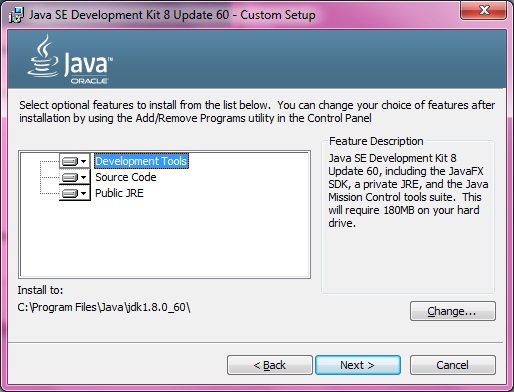Open the Source Code install-option dropdown arrow

click(x=84, y=177)
